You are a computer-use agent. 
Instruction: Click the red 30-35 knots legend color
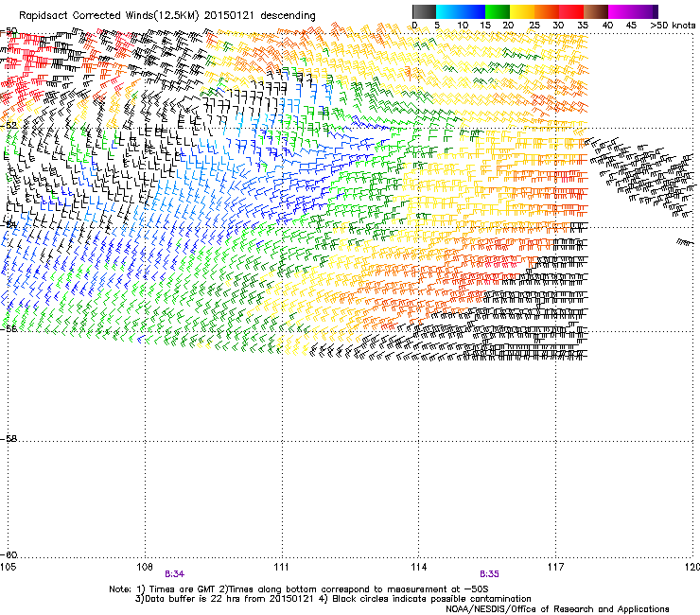point(571,11)
